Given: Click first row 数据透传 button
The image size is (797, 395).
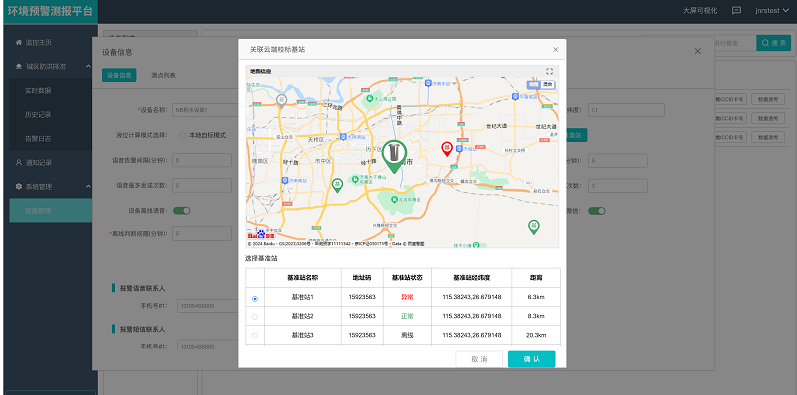Looking at the screenshot, I should point(768,100).
